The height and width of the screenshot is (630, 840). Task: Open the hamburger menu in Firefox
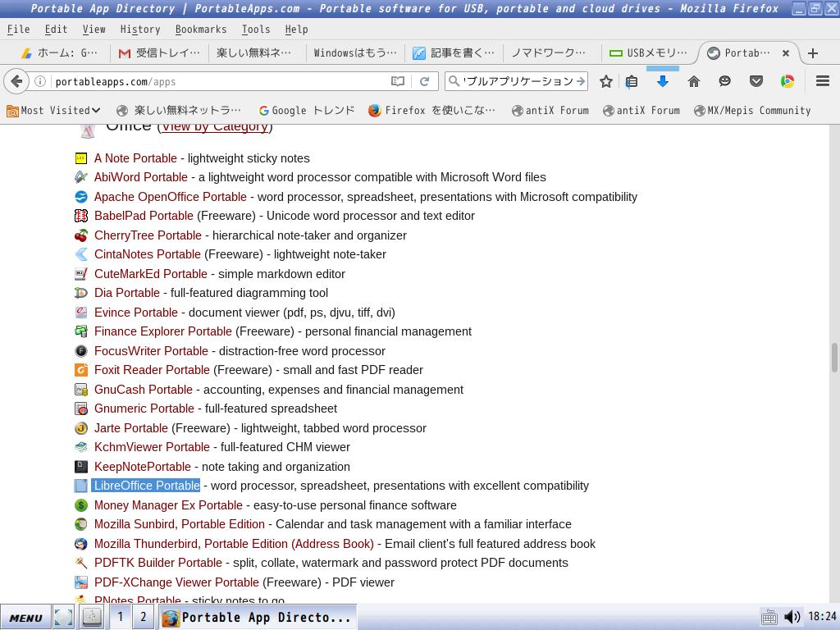click(823, 81)
